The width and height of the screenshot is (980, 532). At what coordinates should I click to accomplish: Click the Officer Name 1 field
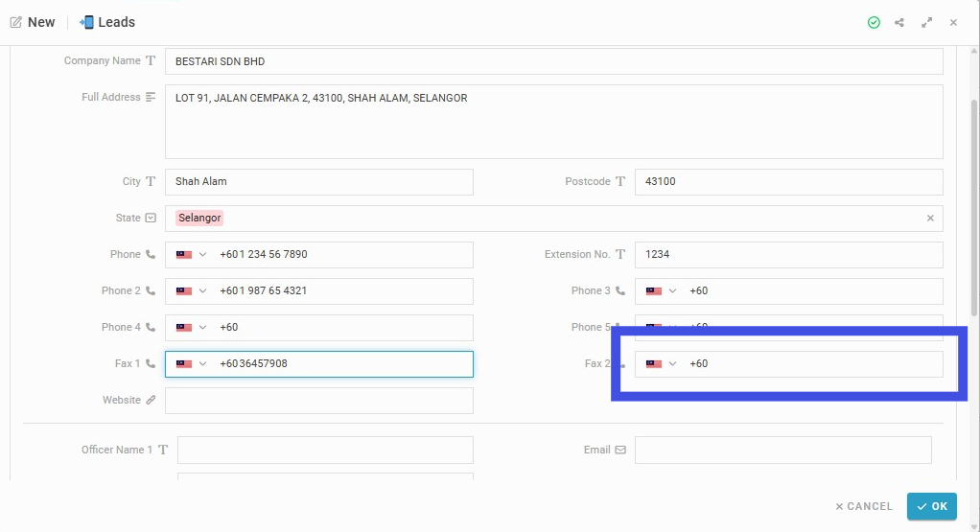[x=325, y=451]
